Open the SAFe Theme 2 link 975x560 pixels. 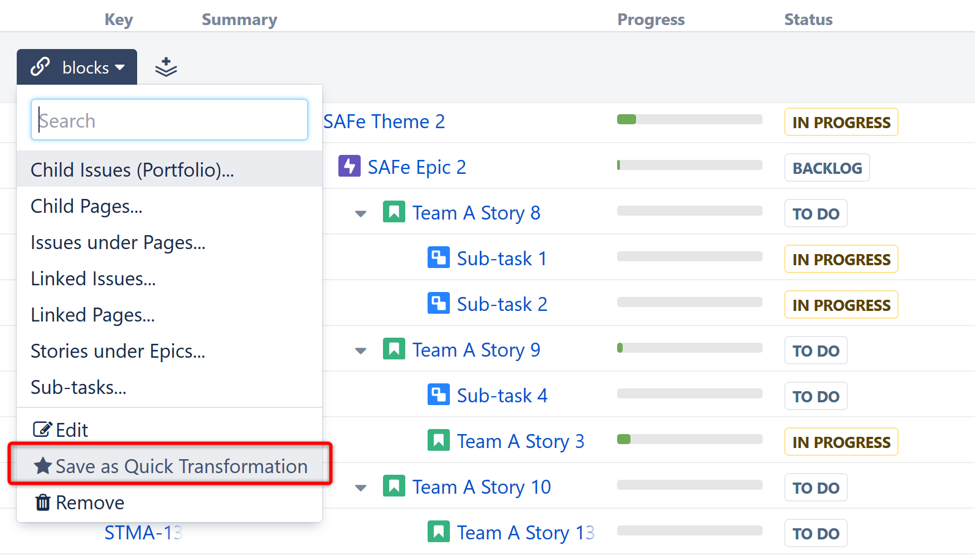tap(384, 121)
